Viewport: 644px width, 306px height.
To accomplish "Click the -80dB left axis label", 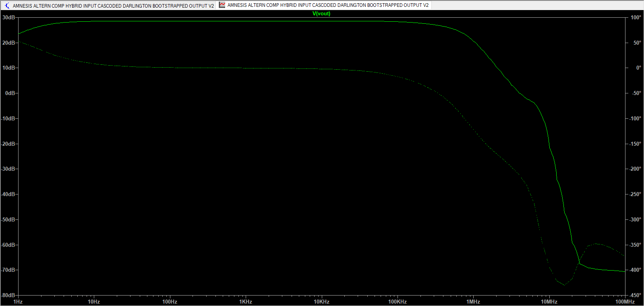I will (x=8, y=295).
